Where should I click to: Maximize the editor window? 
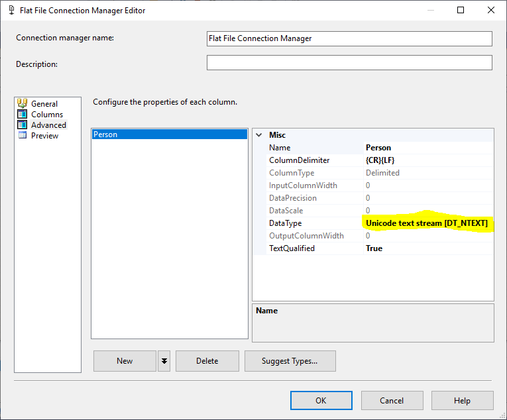click(461, 10)
